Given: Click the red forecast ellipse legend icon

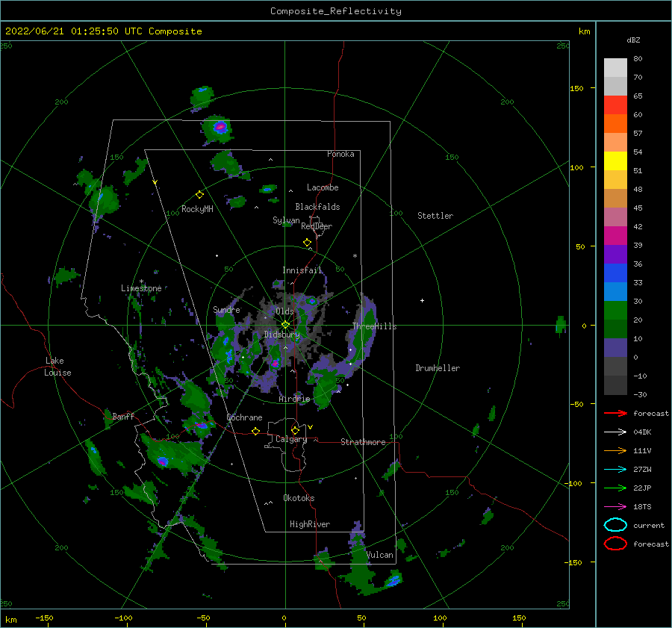Looking at the screenshot, I should coord(615,544).
